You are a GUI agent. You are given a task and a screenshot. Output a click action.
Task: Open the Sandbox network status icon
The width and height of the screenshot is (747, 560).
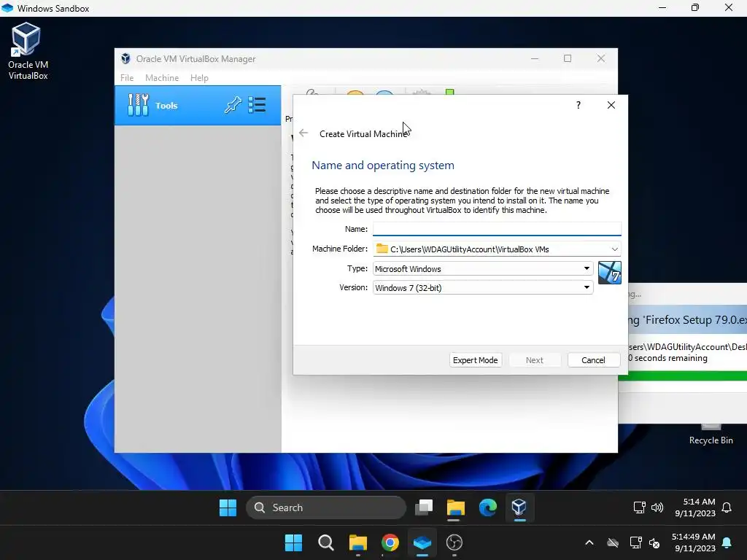[x=639, y=507]
